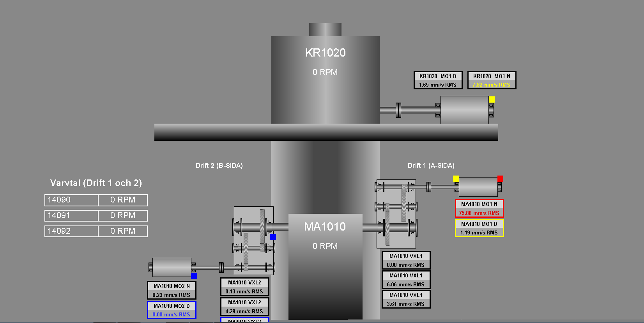Click the red alarm indicator on MA1010 MO1 motor

click(500, 179)
